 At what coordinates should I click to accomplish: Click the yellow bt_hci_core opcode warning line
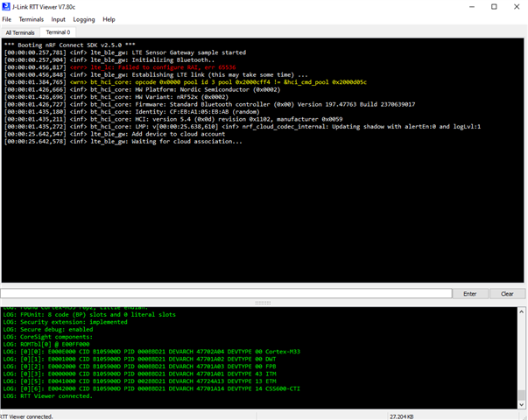coord(186,82)
